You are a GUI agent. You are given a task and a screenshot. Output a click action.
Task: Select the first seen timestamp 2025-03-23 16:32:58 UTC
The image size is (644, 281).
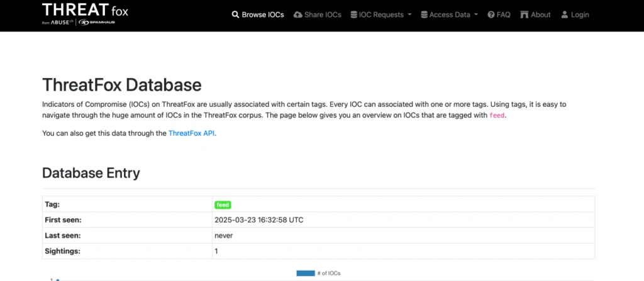(259, 220)
